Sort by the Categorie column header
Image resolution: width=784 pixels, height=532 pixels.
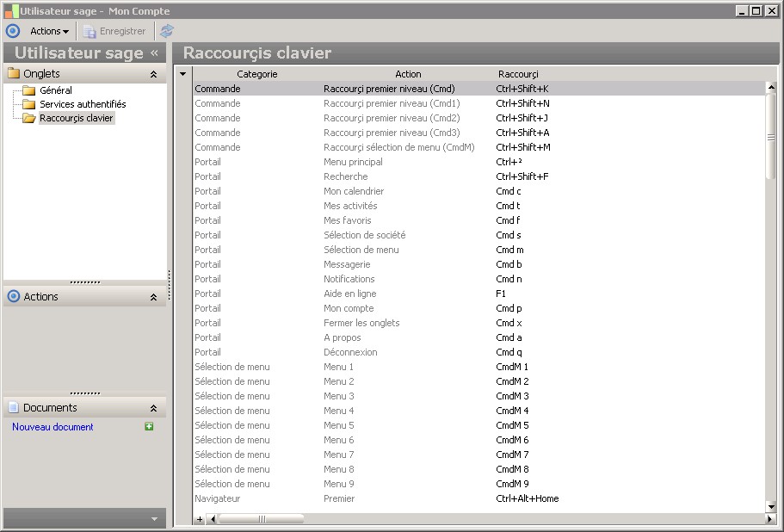click(256, 74)
